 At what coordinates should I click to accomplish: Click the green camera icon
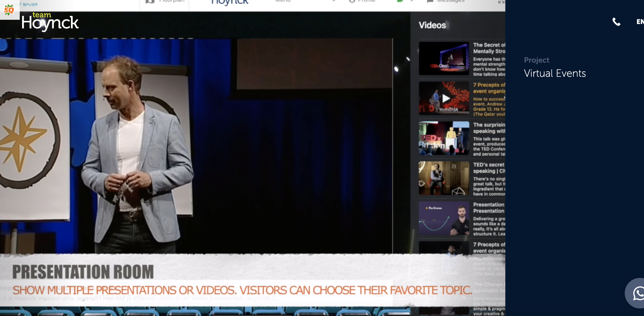[400, 1]
